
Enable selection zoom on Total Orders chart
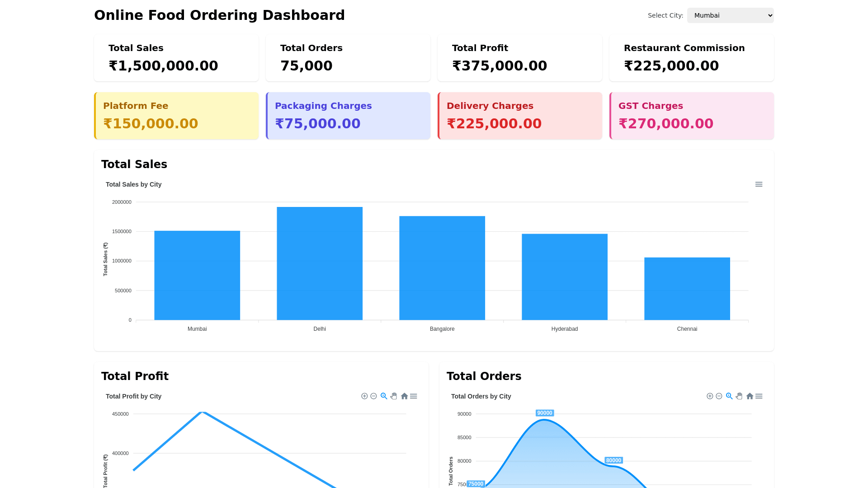click(729, 396)
